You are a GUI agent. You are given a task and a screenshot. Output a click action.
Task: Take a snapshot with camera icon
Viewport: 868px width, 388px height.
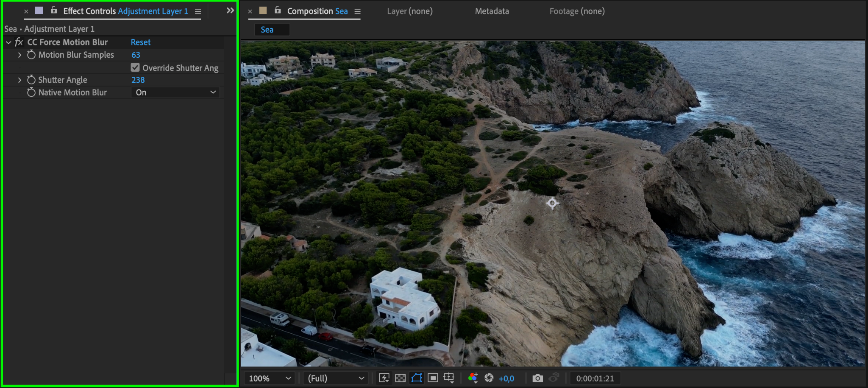[537, 378]
